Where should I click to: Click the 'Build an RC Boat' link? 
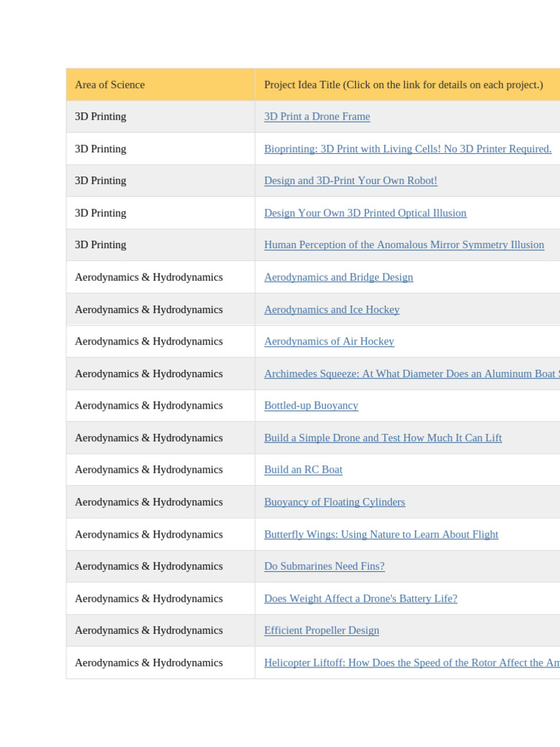[x=303, y=470]
